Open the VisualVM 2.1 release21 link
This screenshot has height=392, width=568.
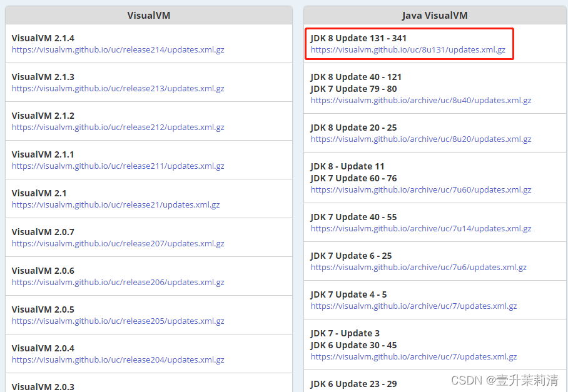pyautogui.click(x=116, y=204)
